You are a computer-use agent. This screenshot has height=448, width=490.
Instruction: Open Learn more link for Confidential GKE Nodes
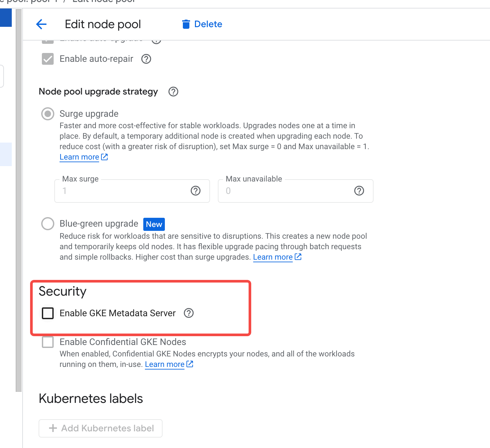[x=165, y=364]
